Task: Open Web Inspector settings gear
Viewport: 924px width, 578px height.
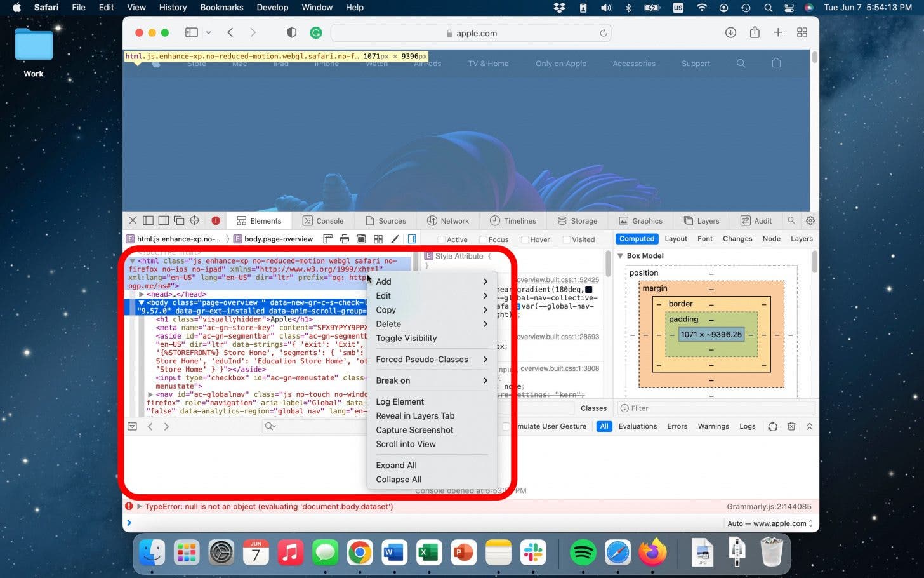Action: [810, 220]
